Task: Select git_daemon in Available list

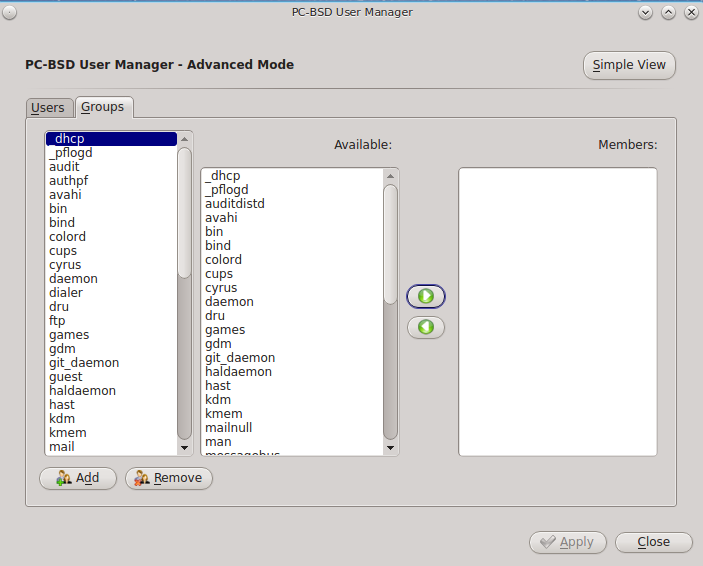Action: tap(292, 358)
